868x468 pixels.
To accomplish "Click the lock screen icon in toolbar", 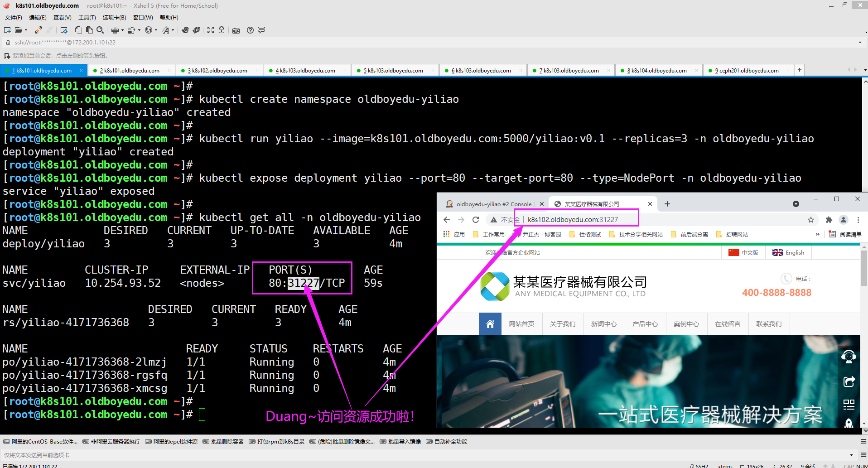I will coord(222,30).
